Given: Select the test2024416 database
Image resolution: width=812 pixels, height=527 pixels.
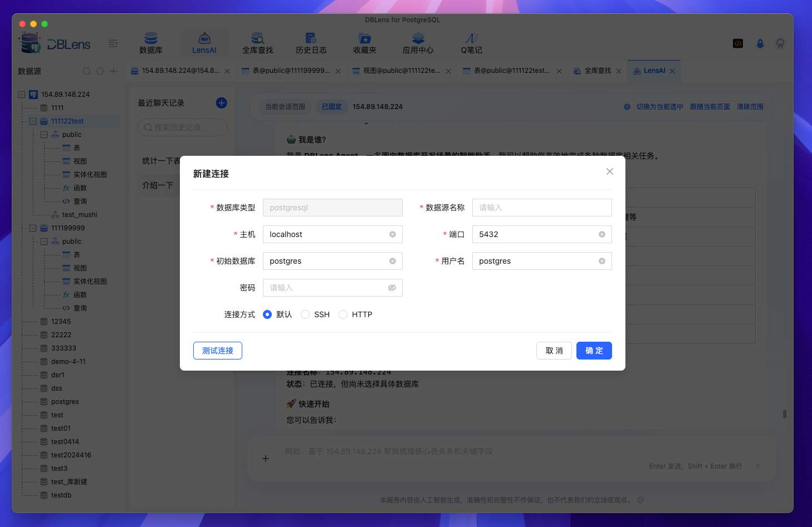Looking at the screenshot, I should [x=71, y=455].
